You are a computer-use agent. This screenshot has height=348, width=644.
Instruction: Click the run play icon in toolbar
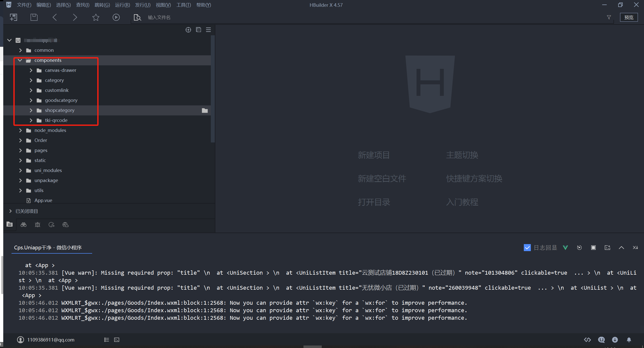116,17
